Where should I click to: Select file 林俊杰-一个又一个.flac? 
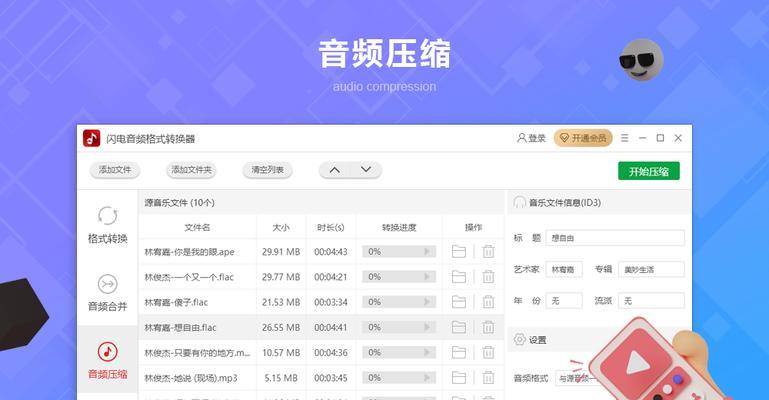(189, 277)
